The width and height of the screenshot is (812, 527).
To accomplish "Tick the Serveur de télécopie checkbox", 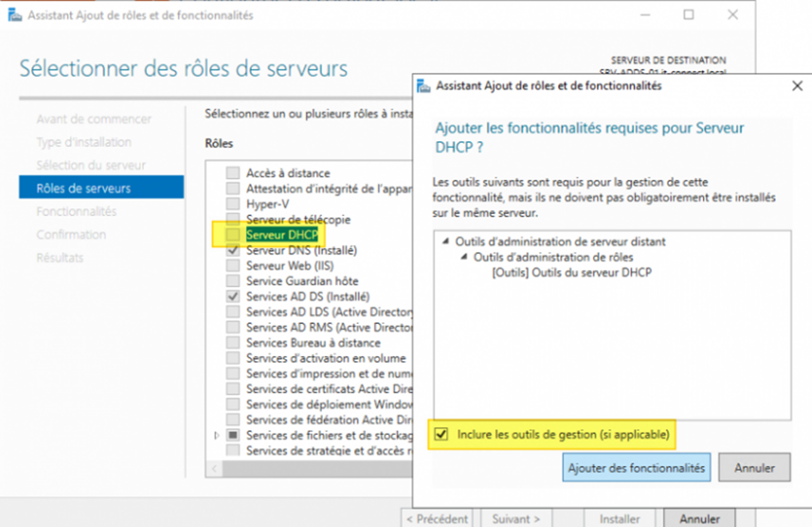I will [233, 218].
